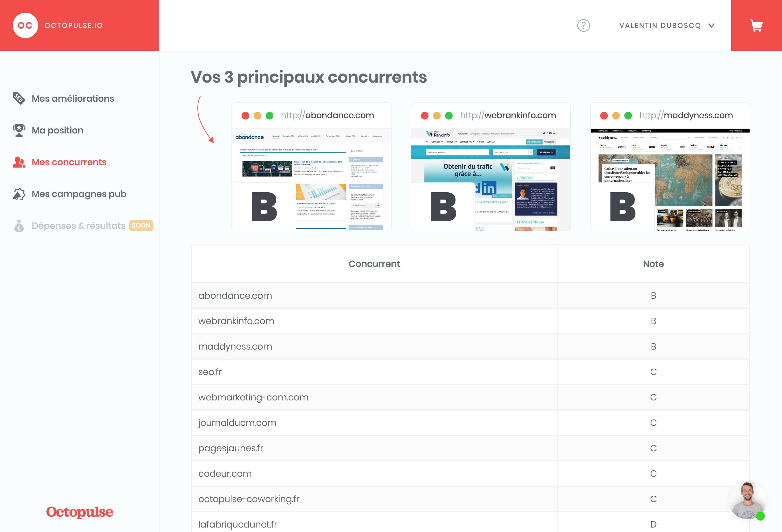Screen dimensions: 782x532
Task: Select abondance.com table row
Action: tap(470, 296)
